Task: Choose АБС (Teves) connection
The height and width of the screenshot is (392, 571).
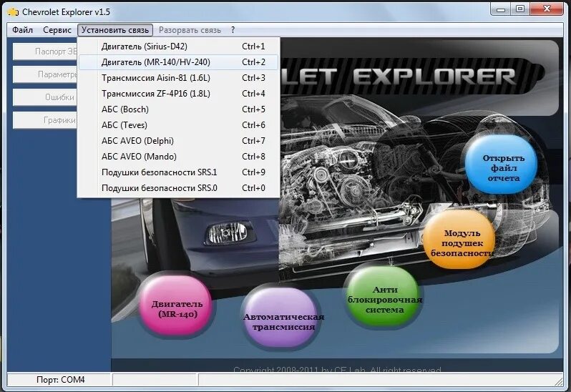Action: 178,125
